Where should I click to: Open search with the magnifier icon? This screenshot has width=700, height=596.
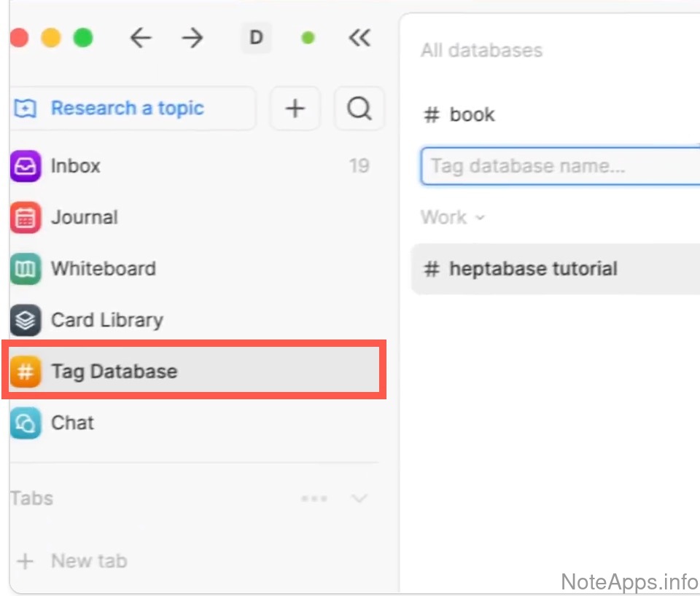[x=359, y=109]
